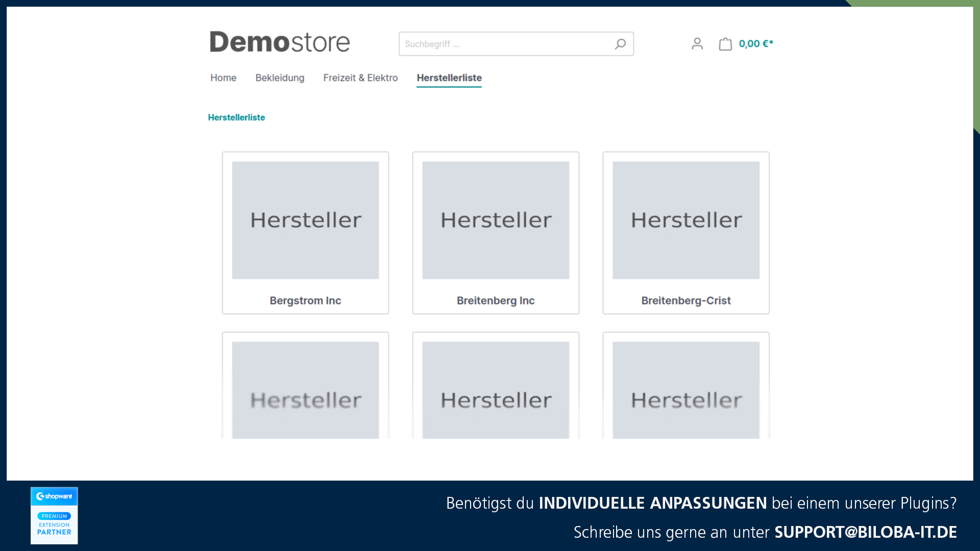Go to the Home menu item
The height and width of the screenshot is (551, 980).
coord(224,78)
